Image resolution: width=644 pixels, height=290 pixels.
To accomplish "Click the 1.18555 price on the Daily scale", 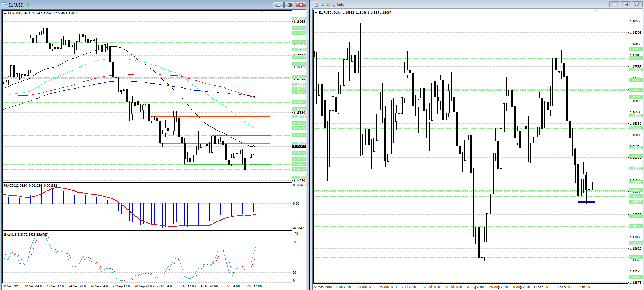I will [635, 21].
